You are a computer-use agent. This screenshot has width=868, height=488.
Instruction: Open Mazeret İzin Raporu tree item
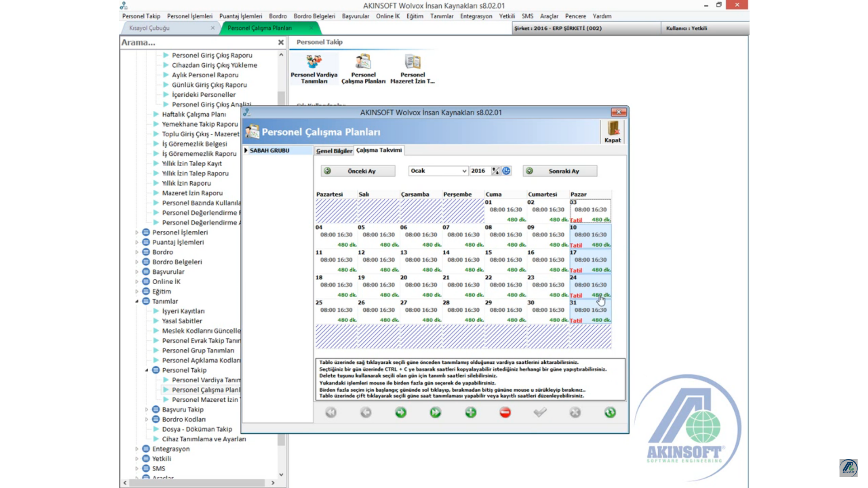tap(192, 193)
